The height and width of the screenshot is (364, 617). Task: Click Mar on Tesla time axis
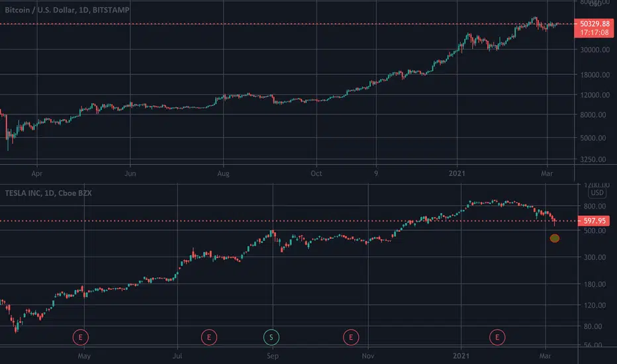[545, 356]
